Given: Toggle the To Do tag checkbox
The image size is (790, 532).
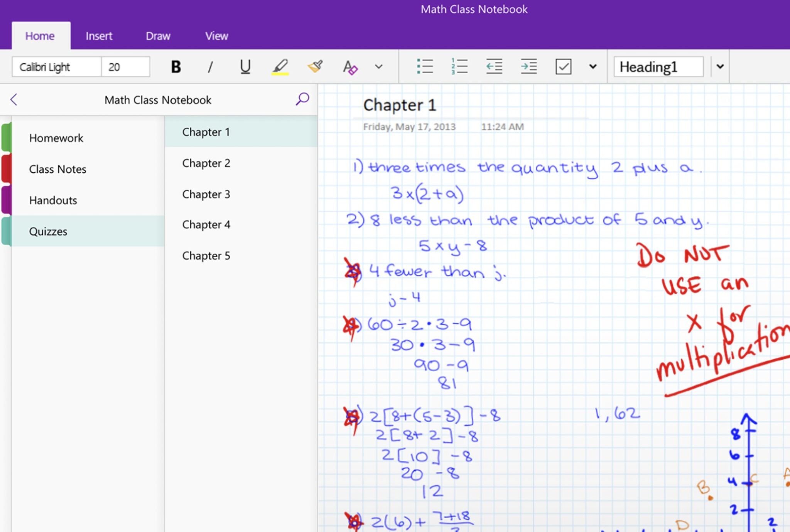Looking at the screenshot, I should [x=563, y=66].
